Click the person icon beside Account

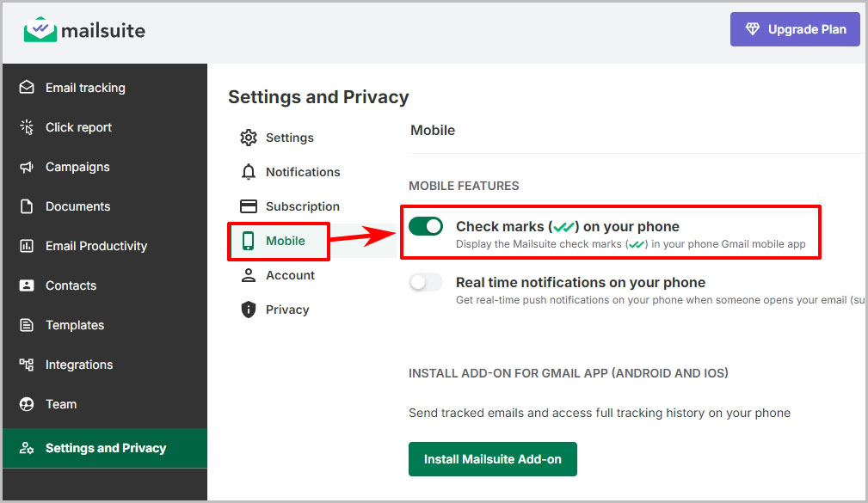(249, 275)
